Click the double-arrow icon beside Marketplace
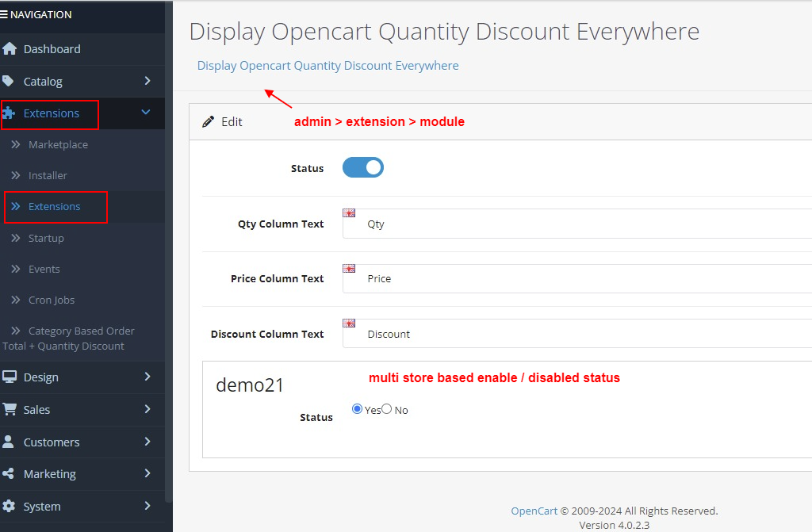 pos(16,144)
